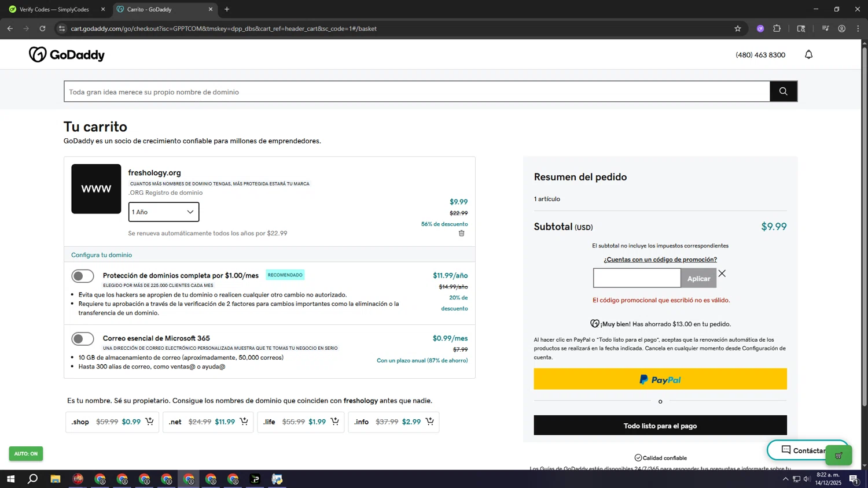The width and height of the screenshot is (868, 488).
Task: Click the 56% de descuento text
Action: (x=444, y=224)
